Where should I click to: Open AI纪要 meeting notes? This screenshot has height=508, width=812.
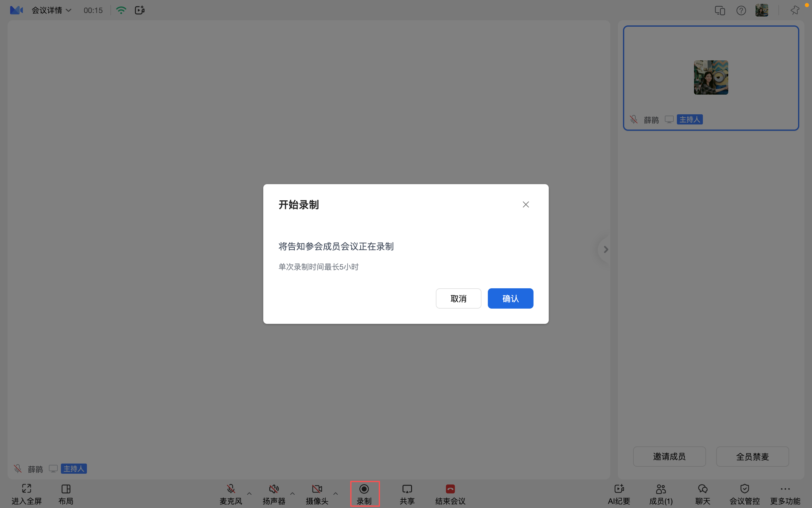coord(619,494)
